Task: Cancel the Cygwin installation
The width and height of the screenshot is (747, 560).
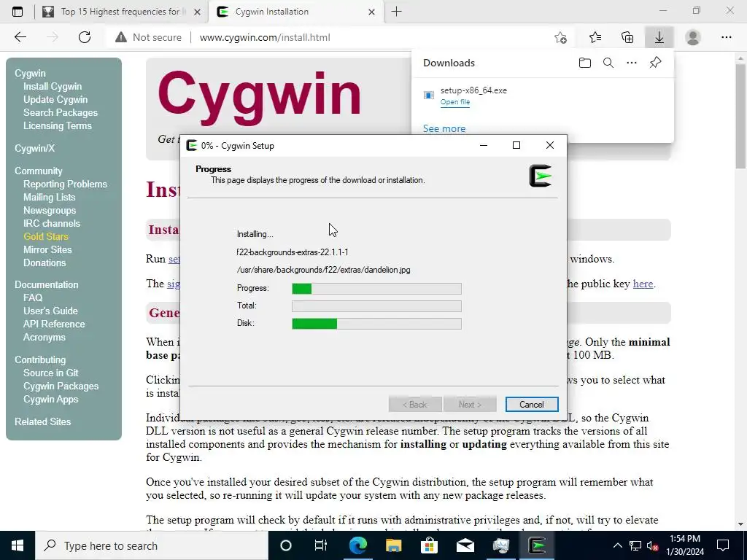Action: pos(532,404)
